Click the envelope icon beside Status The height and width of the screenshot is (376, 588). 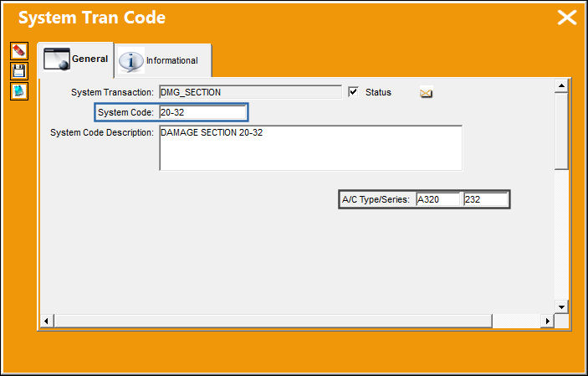point(426,92)
